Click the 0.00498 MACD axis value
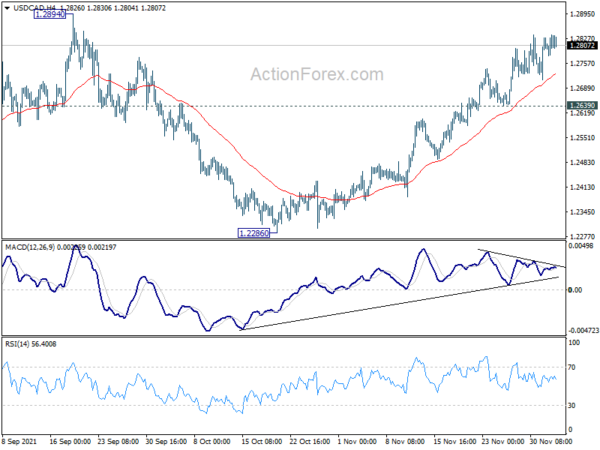600x450 pixels. [581, 246]
